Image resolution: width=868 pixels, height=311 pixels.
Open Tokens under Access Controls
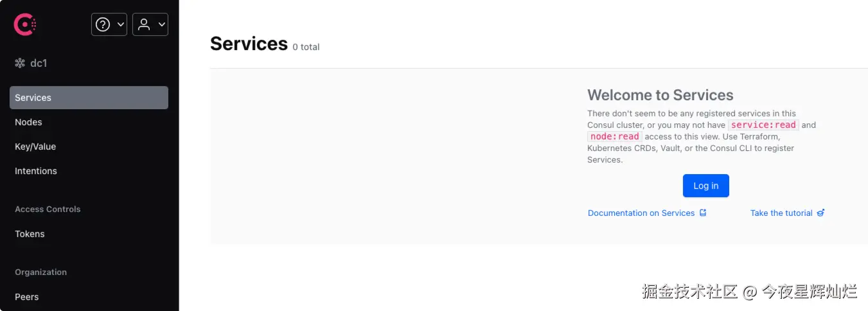click(x=30, y=234)
